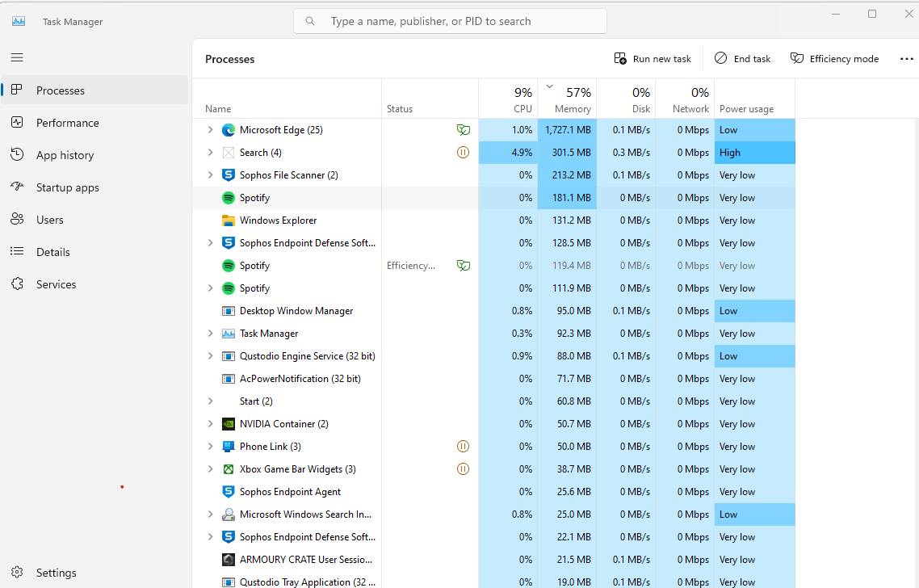This screenshot has width=919, height=588.
Task: Click the Phone Link icon
Action: [229, 447]
